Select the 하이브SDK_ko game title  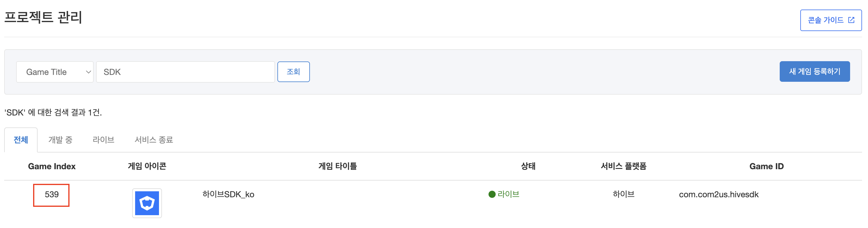tap(228, 195)
